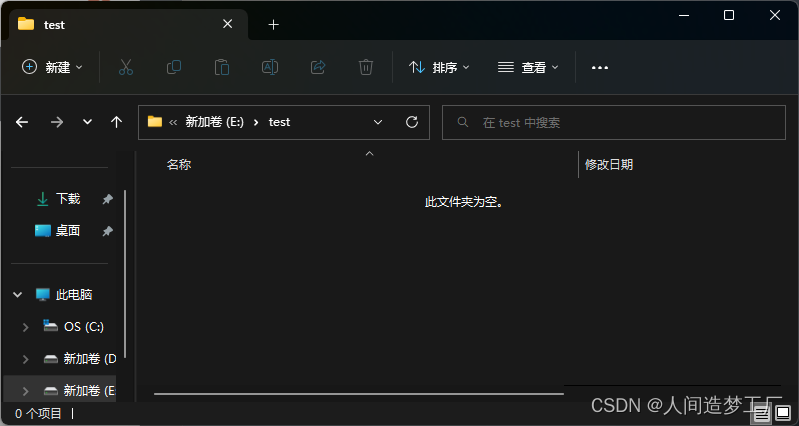Click the « breadcrumb overflow chevrons
This screenshot has width=799, height=426.
[x=173, y=122]
